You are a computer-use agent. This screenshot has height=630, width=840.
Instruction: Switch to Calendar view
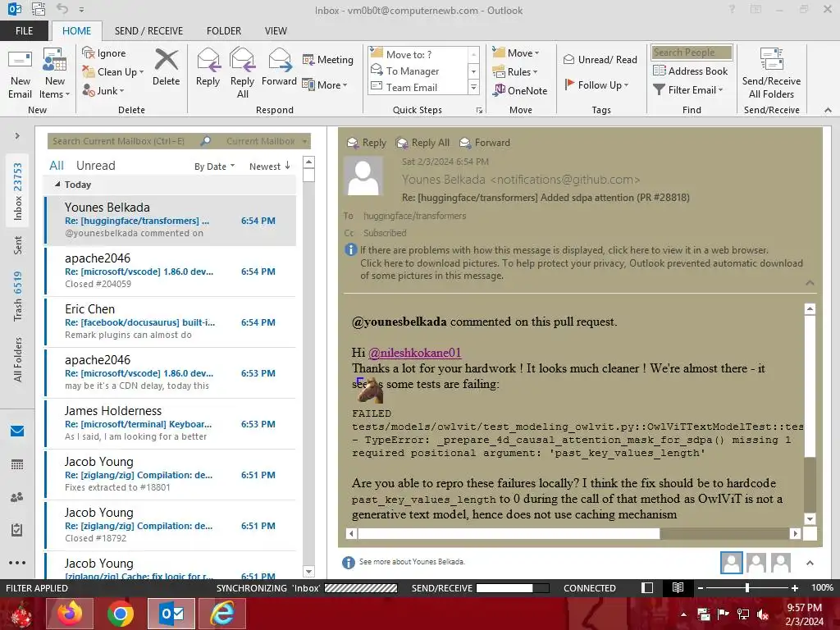point(17,464)
